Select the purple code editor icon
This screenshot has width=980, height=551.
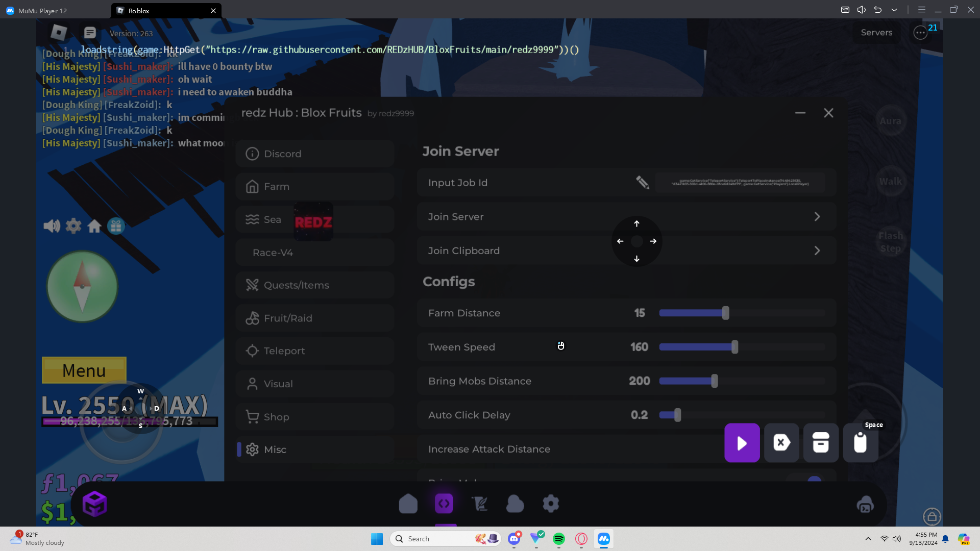point(444,504)
